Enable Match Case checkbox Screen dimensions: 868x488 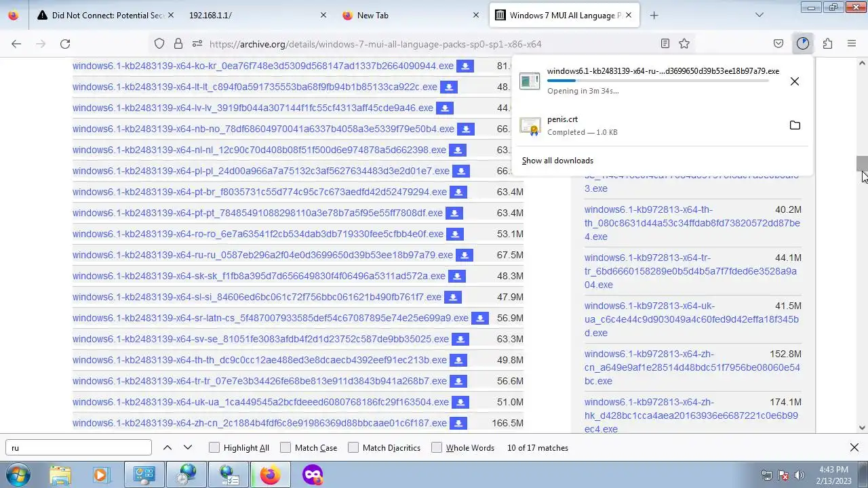[285, 448]
